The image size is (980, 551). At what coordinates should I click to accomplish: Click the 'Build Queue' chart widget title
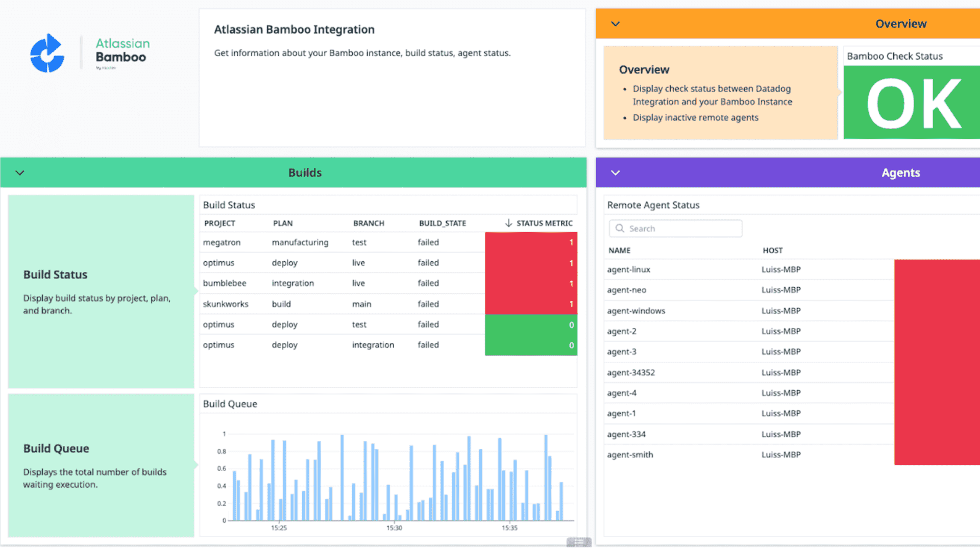[230, 404]
